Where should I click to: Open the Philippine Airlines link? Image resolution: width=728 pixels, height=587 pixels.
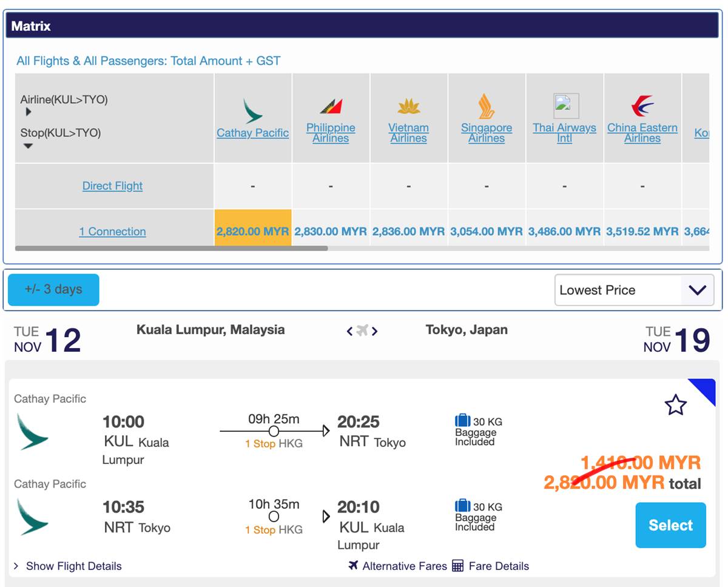331,133
